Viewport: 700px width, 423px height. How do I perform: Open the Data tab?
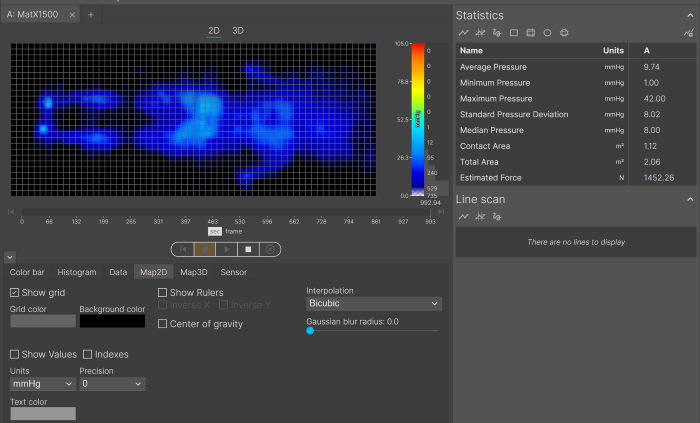118,272
